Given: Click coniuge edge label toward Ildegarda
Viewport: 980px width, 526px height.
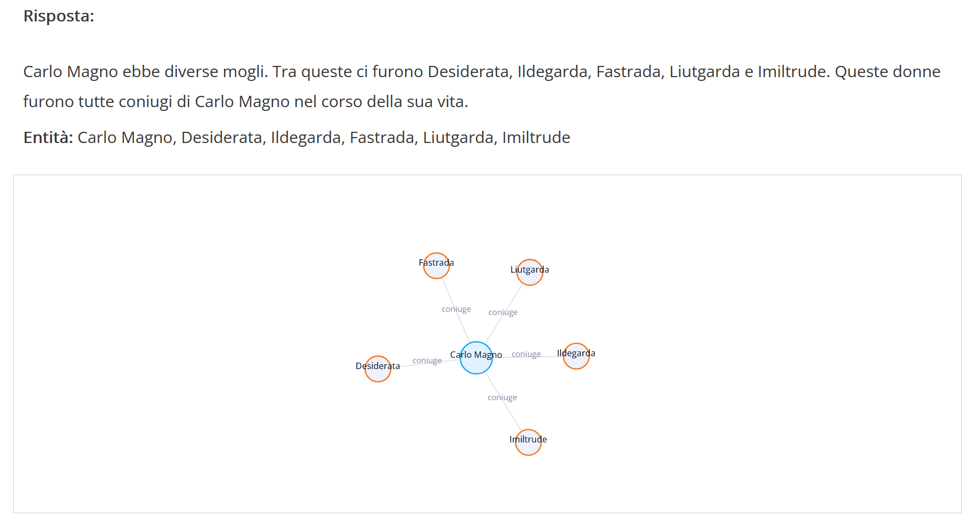Looking at the screenshot, I should click(x=526, y=354).
